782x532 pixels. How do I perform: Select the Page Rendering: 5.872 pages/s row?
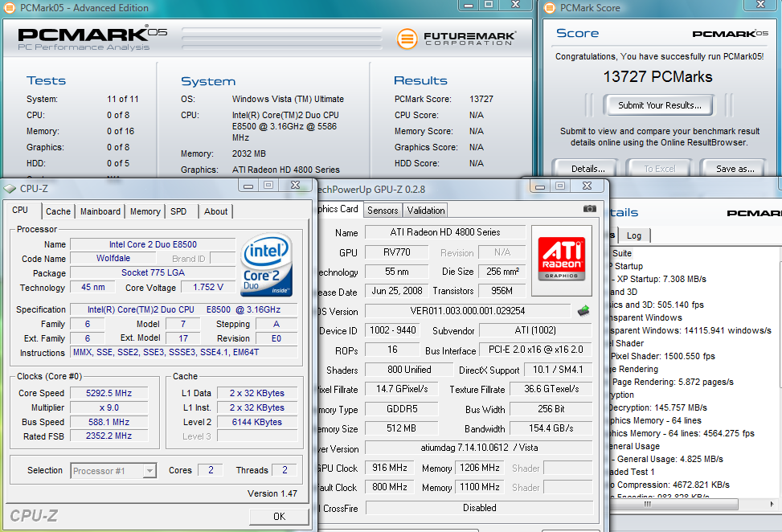pos(673,382)
